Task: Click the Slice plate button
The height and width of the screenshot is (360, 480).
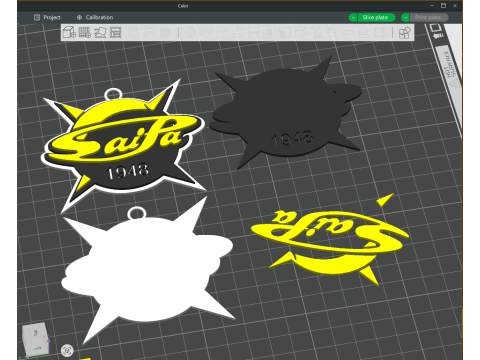Action: (376, 17)
